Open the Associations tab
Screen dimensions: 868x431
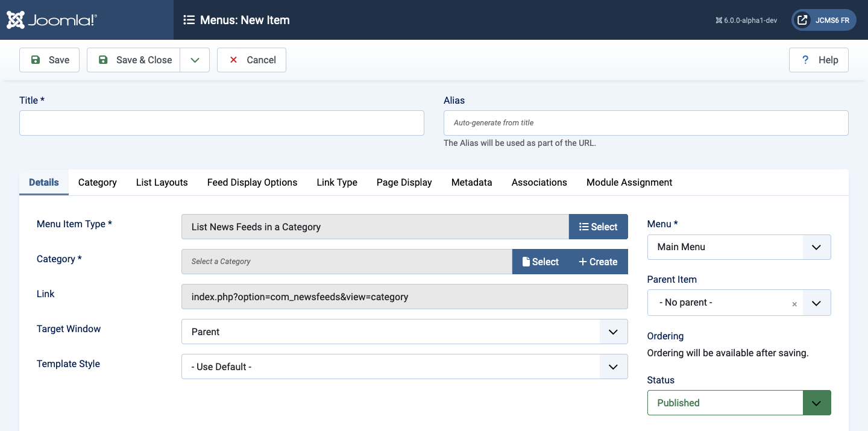539,182
